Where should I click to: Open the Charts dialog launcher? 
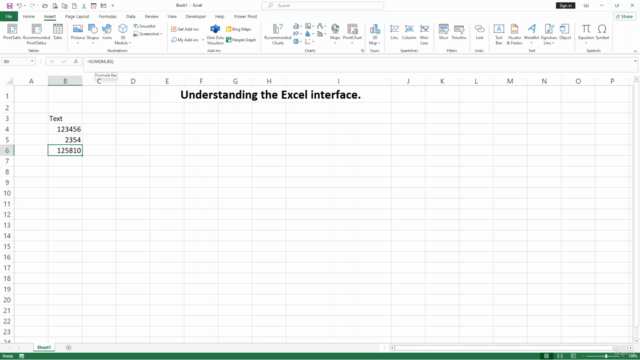pyautogui.click(x=362, y=51)
